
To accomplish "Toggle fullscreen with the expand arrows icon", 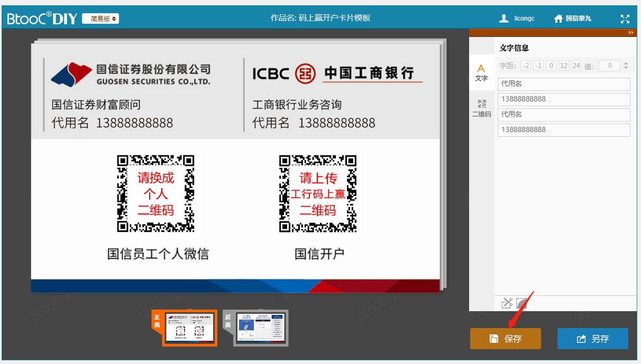I will (x=625, y=18).
